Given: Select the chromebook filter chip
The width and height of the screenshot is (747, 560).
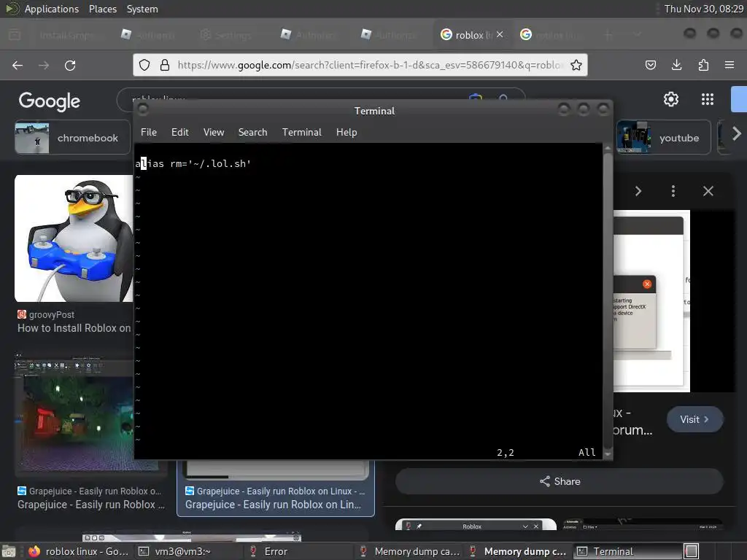Looking at the screenshot, I should coord(72,138).
